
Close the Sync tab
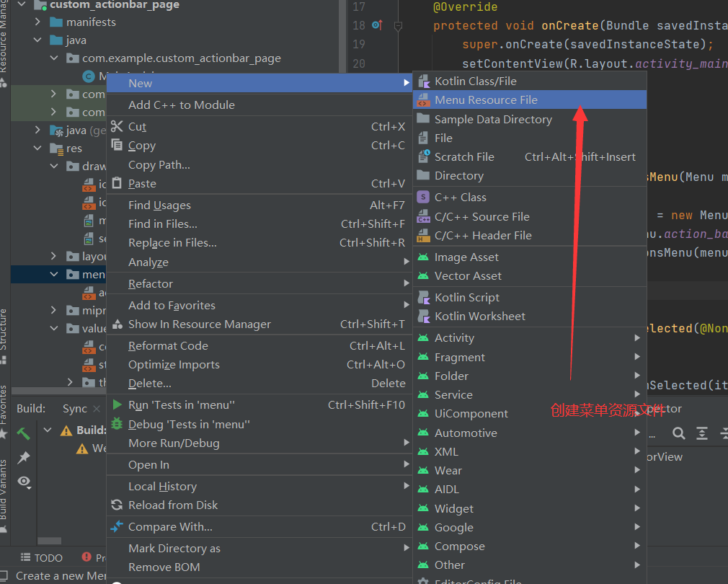click(96, 409)
